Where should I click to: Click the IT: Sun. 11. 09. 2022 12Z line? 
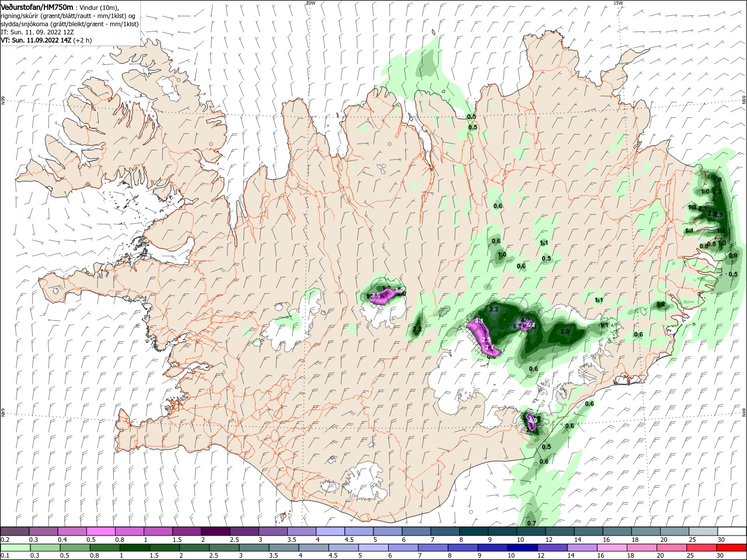(x=39, y=32)
